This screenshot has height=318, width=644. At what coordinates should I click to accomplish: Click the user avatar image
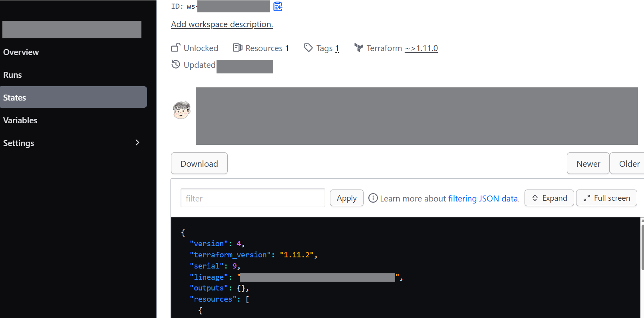click(x=182, y=110)
